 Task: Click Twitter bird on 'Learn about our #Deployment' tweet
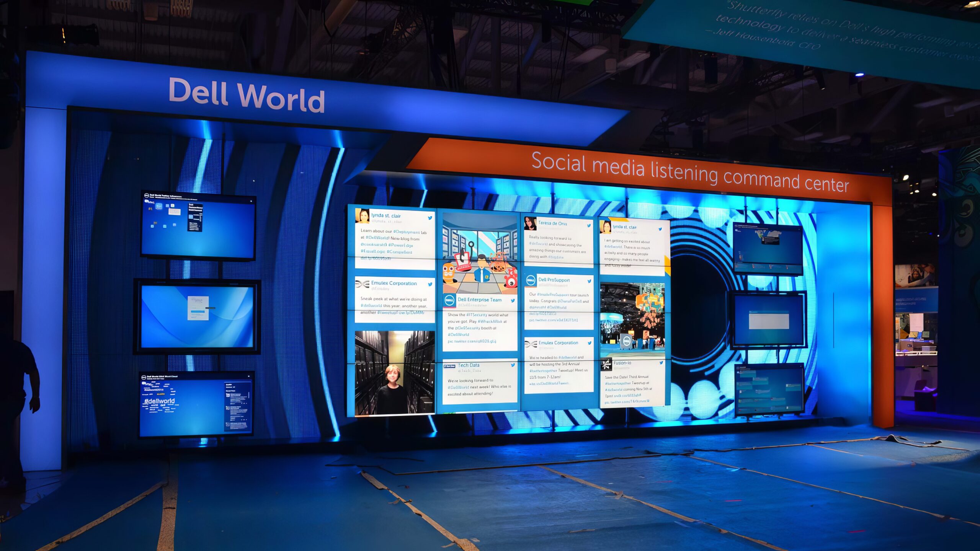pyautogui.click(x=430, y=218)
